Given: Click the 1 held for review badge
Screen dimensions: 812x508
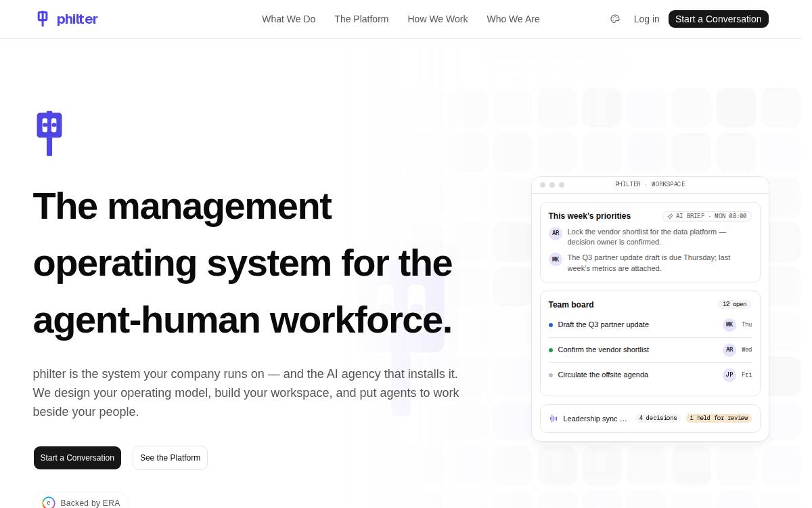Looking at the screenshot, I should (719, 419).
